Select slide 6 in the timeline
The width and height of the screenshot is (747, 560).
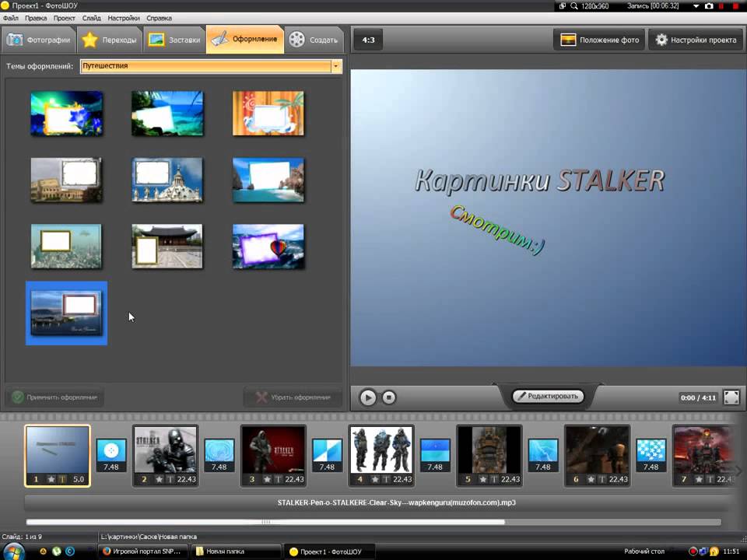point(598,456)
